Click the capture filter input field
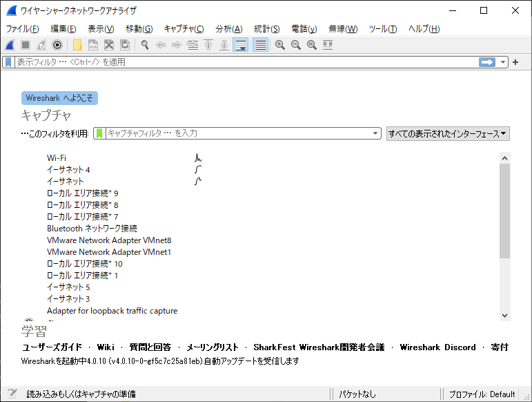This screenshot has width=532, height=402. tap(238, 133)
